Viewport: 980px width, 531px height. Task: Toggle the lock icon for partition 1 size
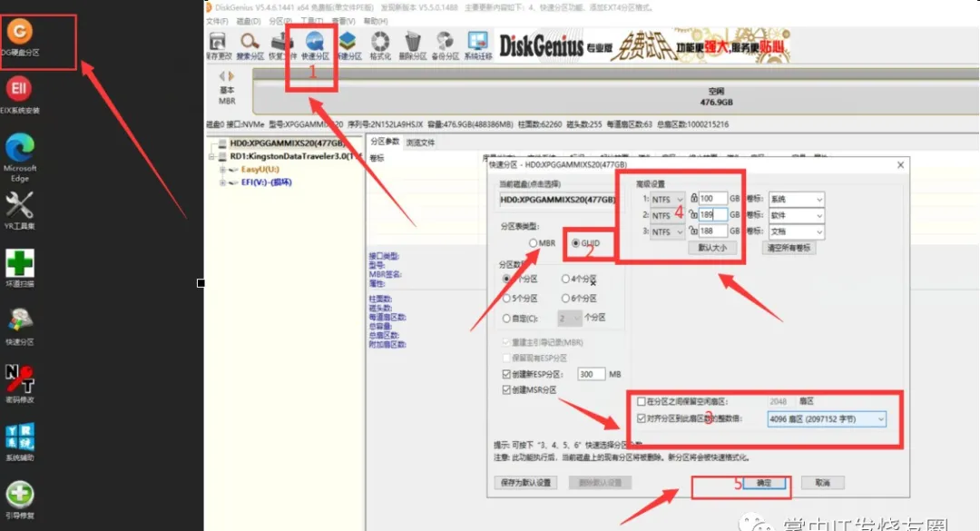694,198
